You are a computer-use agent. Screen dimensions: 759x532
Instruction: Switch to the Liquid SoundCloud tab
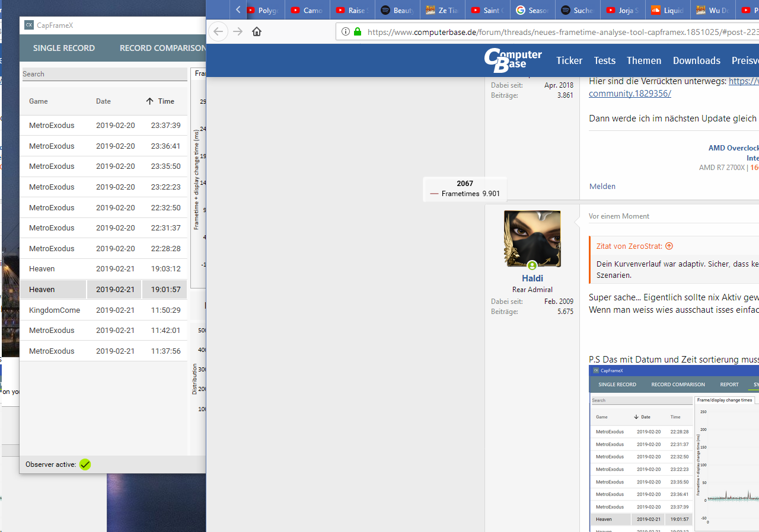tap(668, 10)
